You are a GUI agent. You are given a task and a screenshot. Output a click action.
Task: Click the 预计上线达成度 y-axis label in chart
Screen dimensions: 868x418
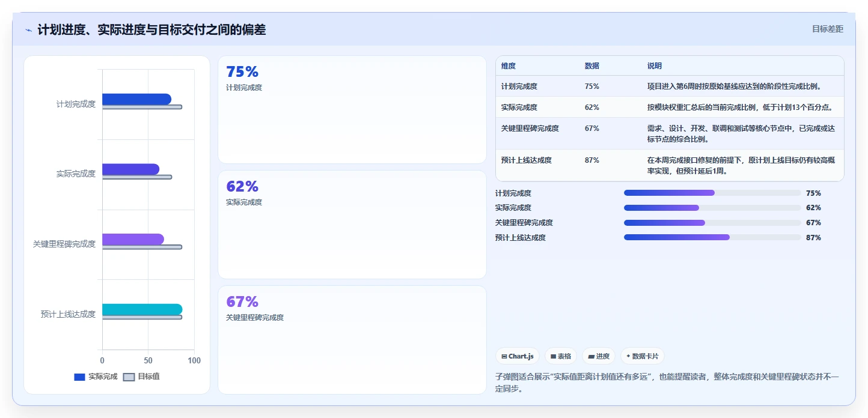point(68,314)
